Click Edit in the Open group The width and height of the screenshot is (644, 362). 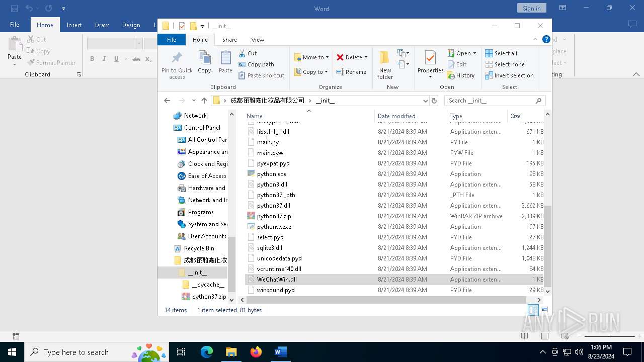(457, 64)
